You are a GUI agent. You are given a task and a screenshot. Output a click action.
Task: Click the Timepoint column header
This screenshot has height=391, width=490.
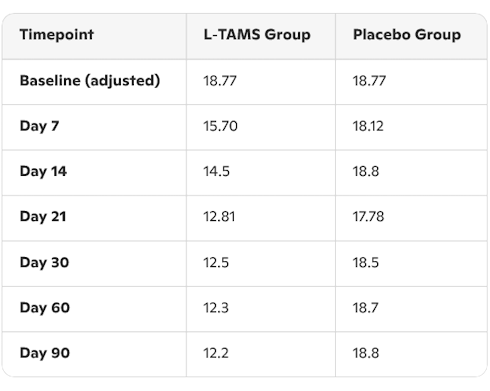click(57, 35)
